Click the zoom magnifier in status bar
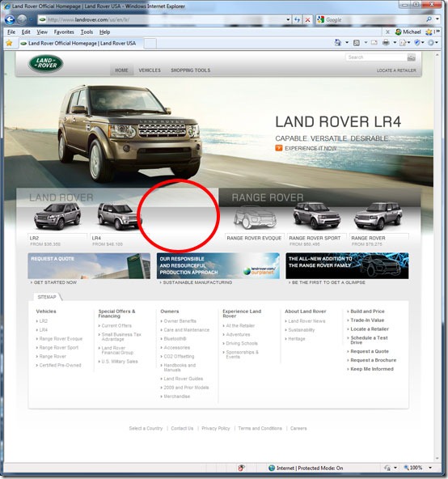The height and width of the screenshot is (479, 448). tap(406, 468)
